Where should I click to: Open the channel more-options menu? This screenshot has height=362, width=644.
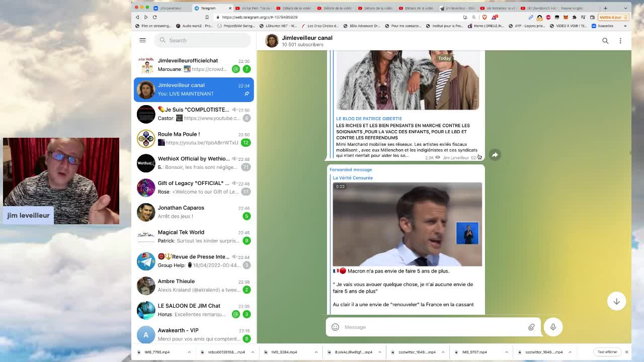click(x=620, y=41)
